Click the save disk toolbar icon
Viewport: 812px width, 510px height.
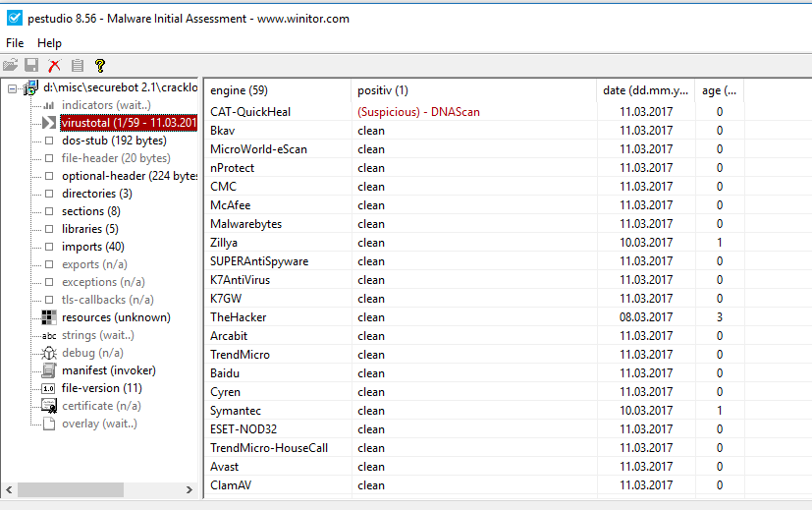(x=32, y=65)
